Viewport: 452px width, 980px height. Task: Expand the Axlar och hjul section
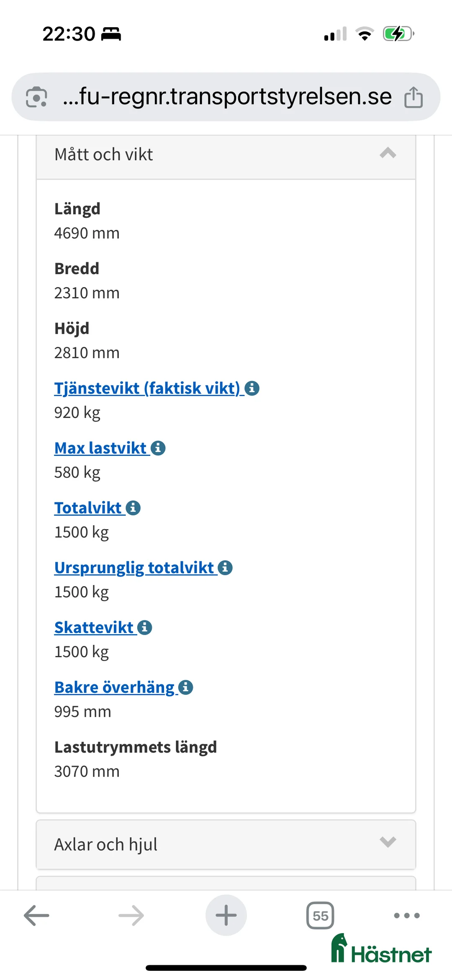(x=388, y=844)
